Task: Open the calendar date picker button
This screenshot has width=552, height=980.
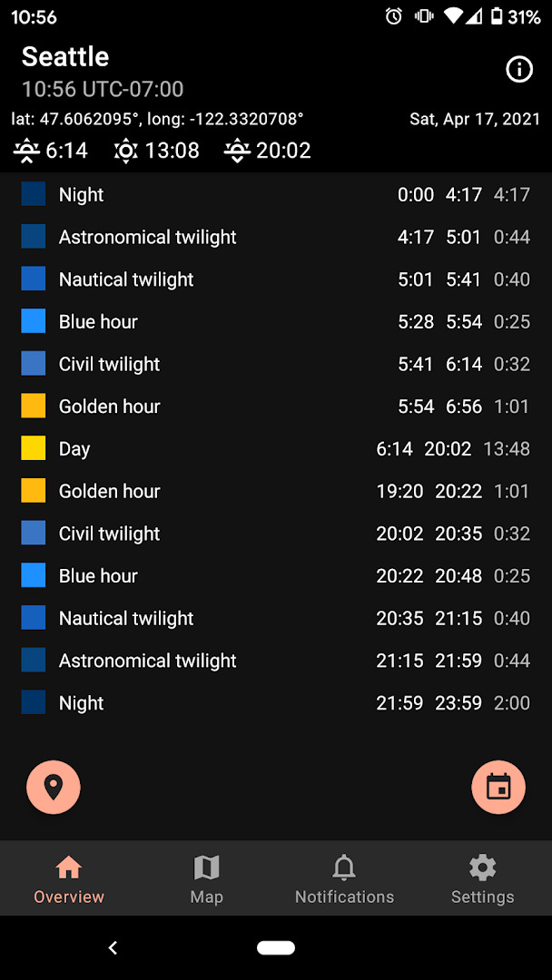Action: [498, 787]
